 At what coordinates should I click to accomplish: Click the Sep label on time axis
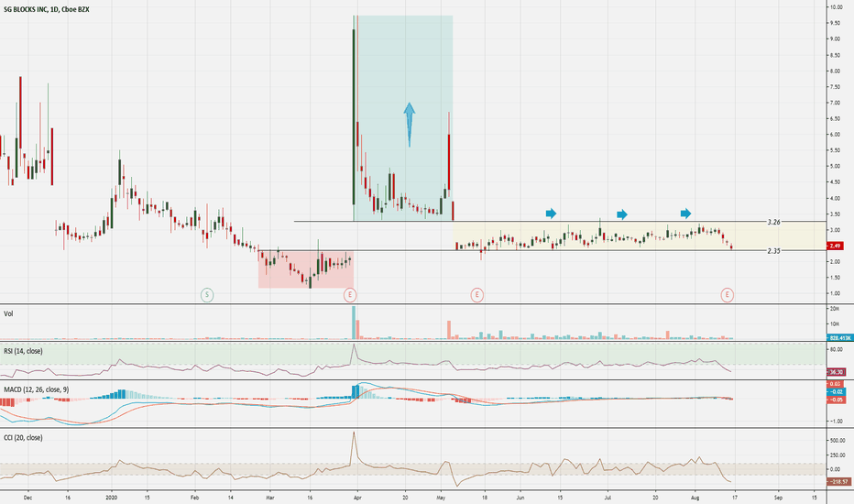778,498
